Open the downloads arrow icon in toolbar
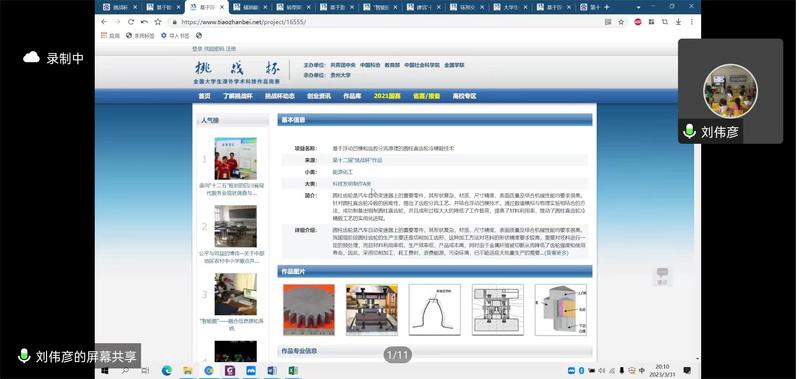The width and height of the screenshot is (799, 379). [679, 22]
